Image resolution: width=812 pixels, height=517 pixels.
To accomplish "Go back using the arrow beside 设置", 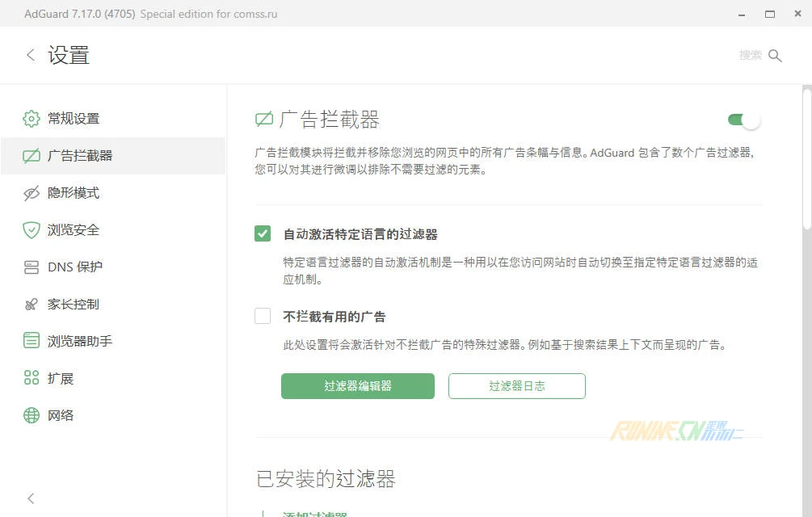I will 31,55.
